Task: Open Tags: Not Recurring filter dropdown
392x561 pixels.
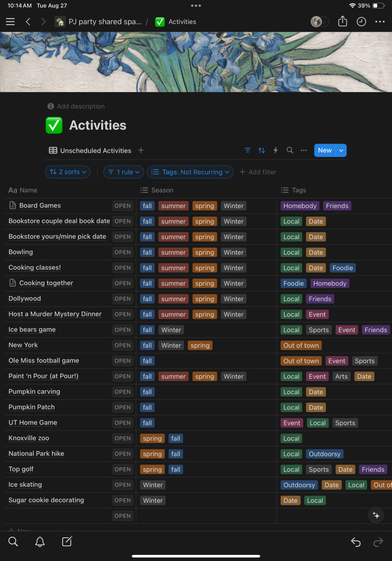Action: pos(190,172)
